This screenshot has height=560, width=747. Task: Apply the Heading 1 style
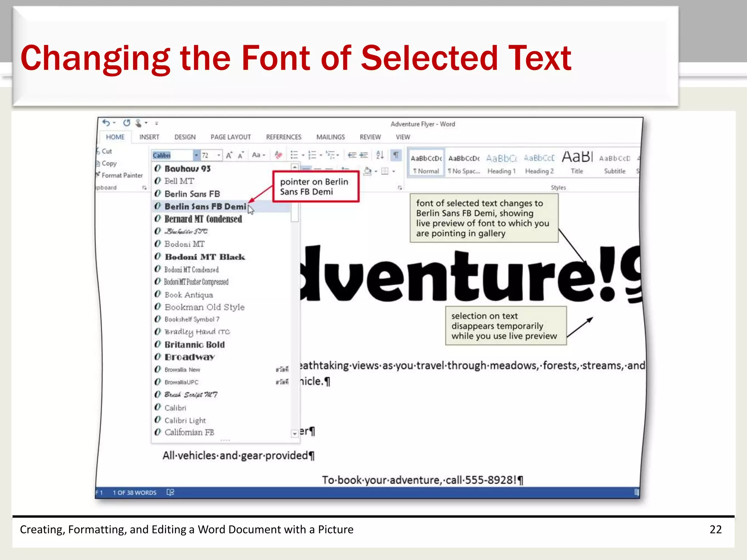pyautogui.click(x=502, y=163)
